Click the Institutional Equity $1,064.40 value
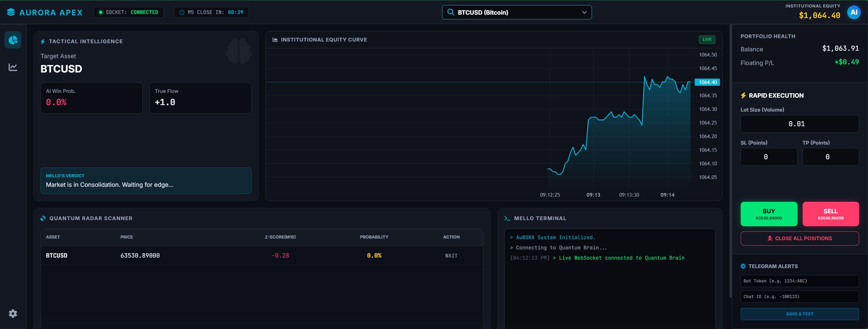Viewport: 868px width, 329px height. pyautogui.click(x=820, y=15)
